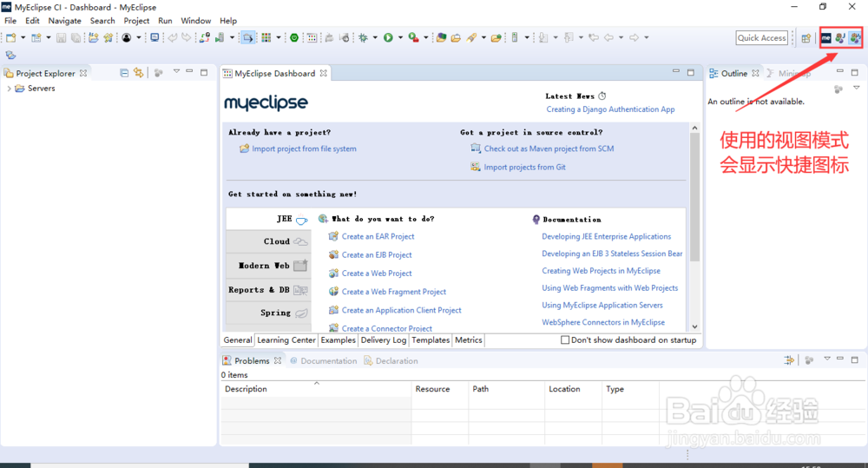Click the Back navigation arrow icon
The height and width of the screenshot is (468, 868).
608,37
